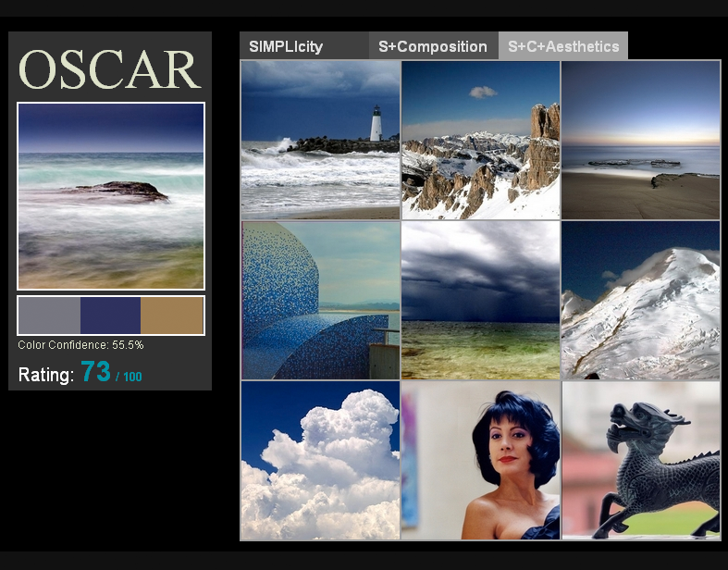Image resolution: width=728 pixels, height=570 pixels.
Task: Click the Rating label text
Action: [x=46, y=375]
